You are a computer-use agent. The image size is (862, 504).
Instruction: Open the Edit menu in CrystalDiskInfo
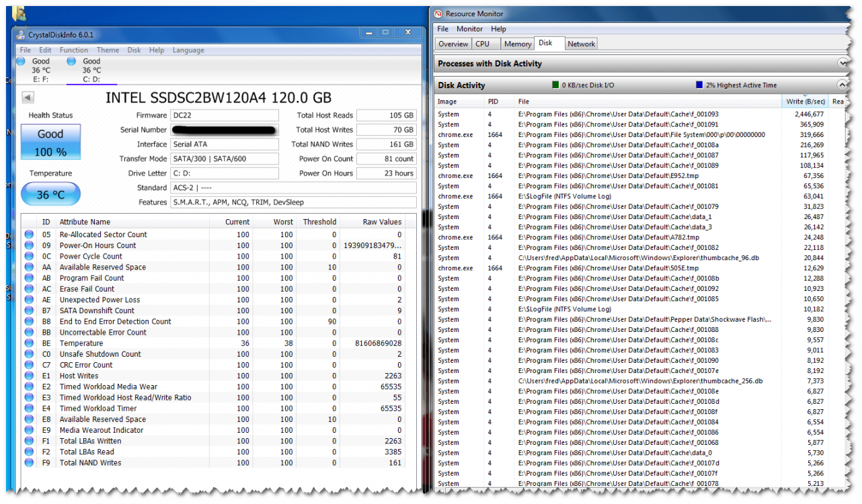pyautogui.click(x=45, y=50)
